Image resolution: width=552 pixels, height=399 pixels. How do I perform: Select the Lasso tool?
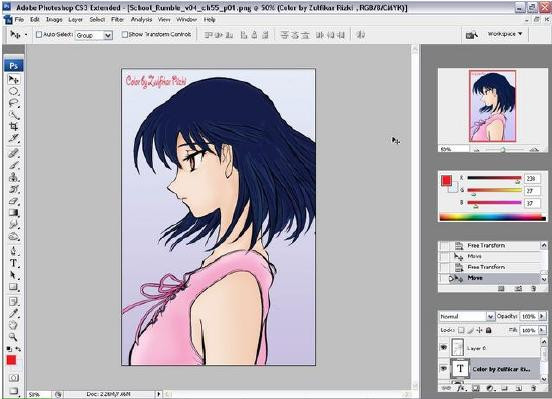pyautogui.click(x=14, y=103)
